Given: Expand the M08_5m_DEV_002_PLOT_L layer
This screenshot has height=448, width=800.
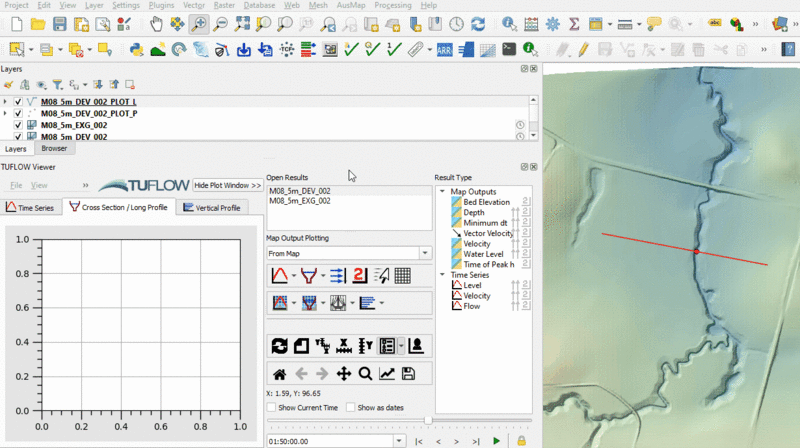Looking at the screenshot, I should (6, 102).
